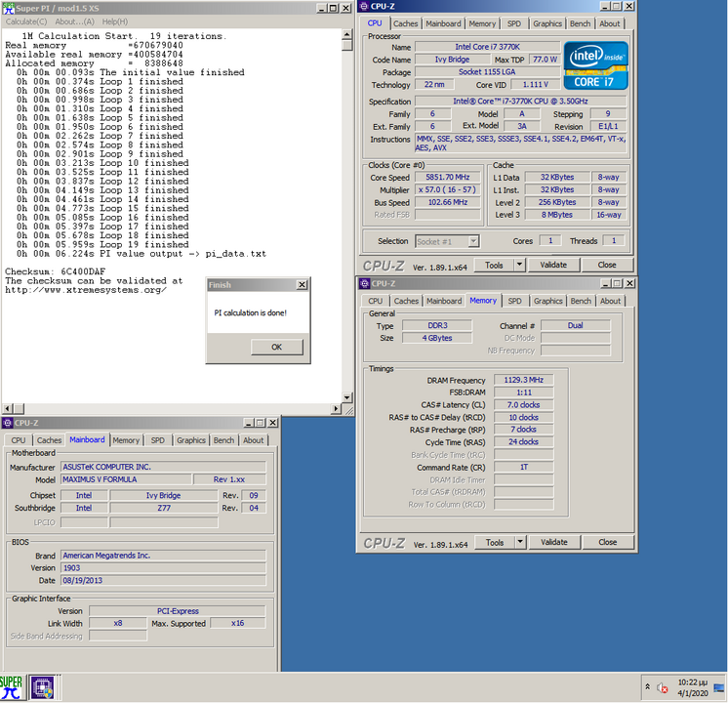Click the show desktop tray icon
728x703 pixels.
tap(718, 687)
